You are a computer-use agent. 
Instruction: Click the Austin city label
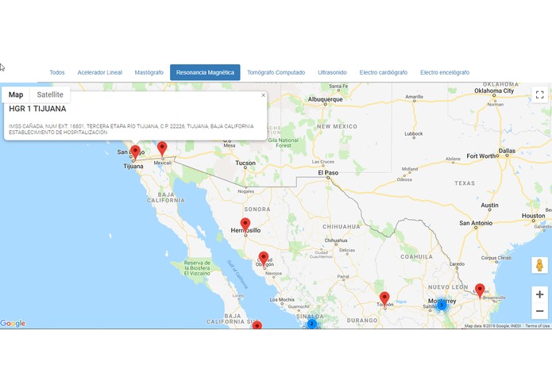pyautogui.click(x=489, y=205)
